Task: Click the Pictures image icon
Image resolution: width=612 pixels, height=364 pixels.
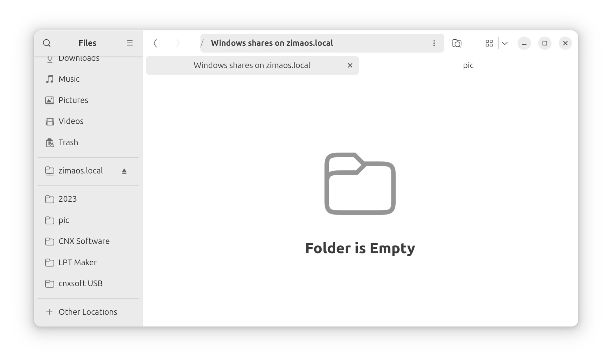Action: click(x=50, y=100)
